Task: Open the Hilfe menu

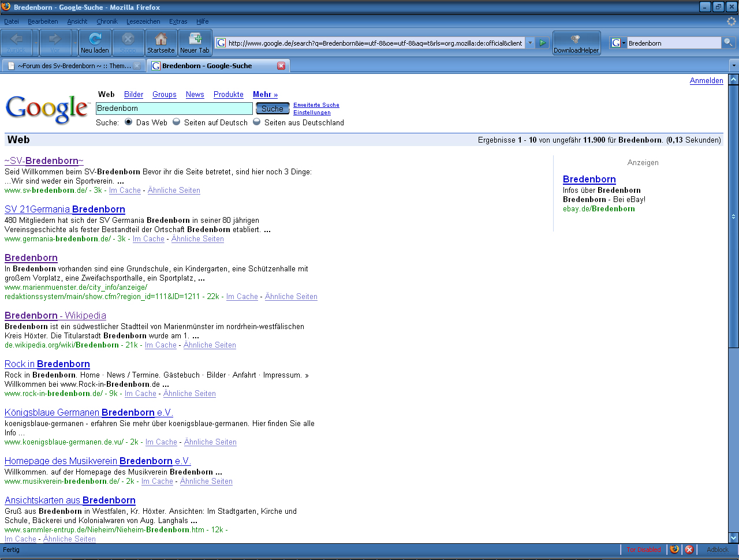Action: click(202, 21)
